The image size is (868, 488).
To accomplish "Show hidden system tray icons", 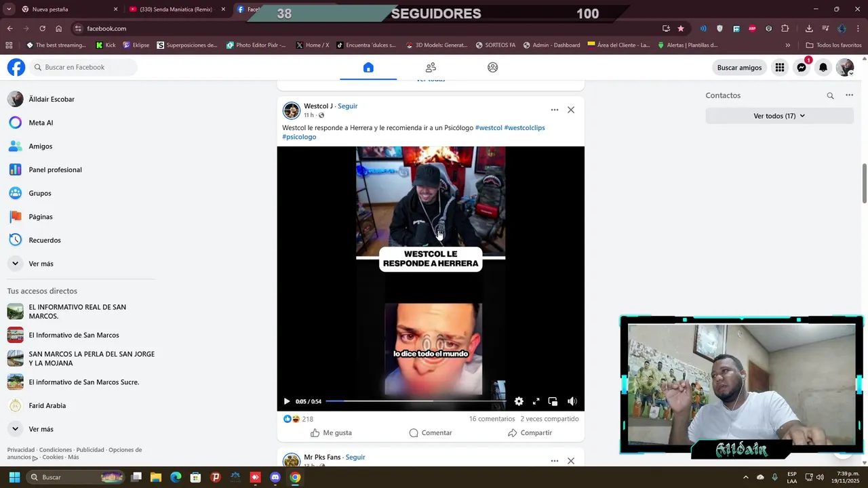I will [745, 477].
